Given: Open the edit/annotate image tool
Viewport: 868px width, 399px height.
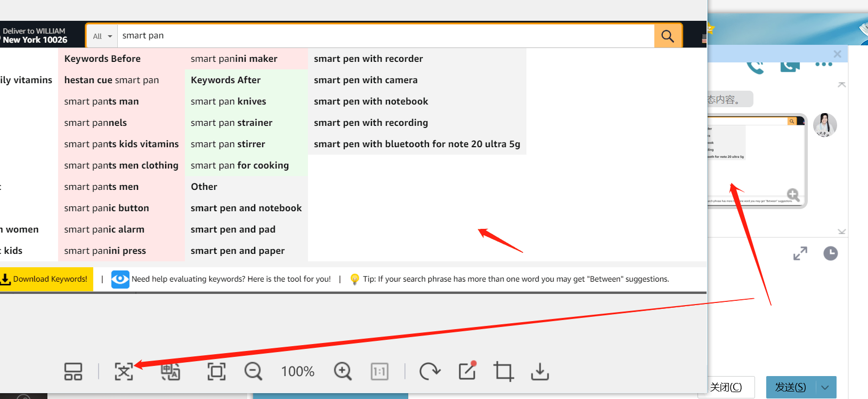Looking at the screenshot, I should click(467, 371).
